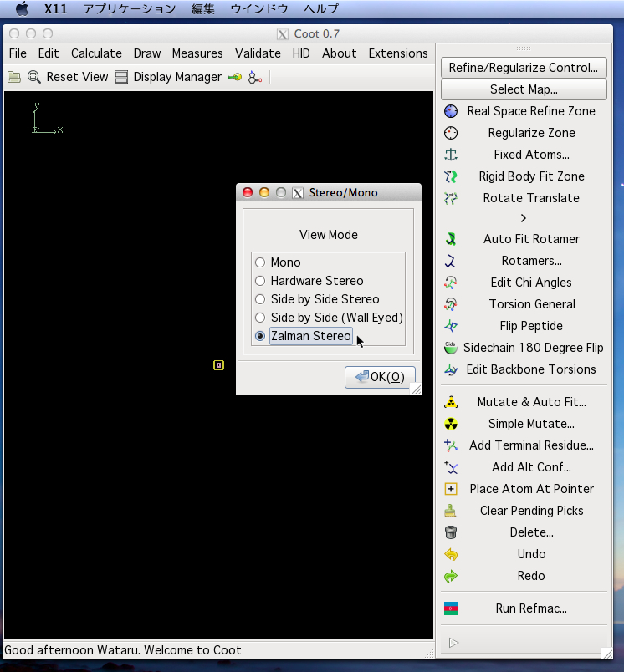Open the Rotamers tool
Image resolution: width=624 pixels, height=672 pixels.
(524, 261)
